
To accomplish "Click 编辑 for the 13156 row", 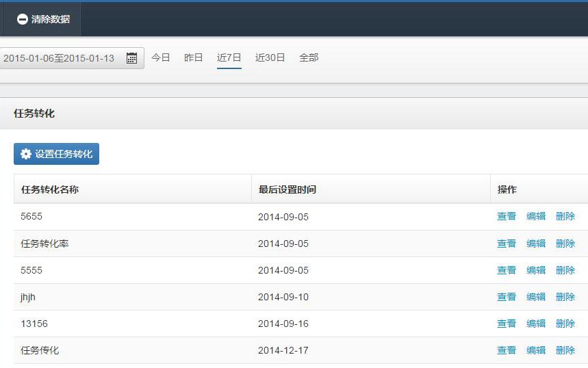I will pos(536,324).
